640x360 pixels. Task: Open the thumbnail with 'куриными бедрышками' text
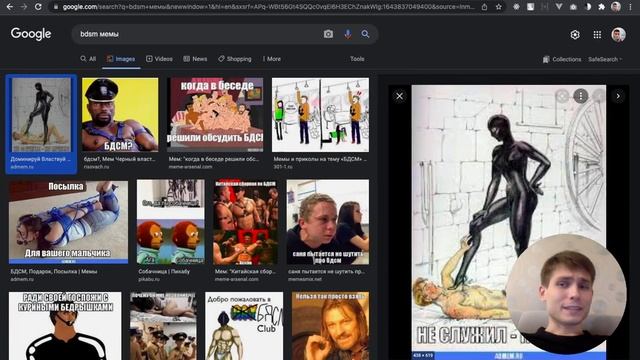[65, 326]
